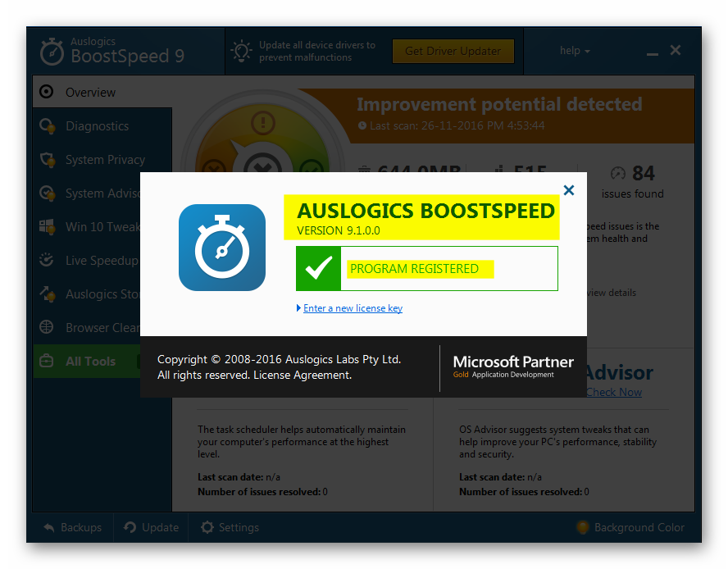Select the All Tools tab
Screen dimensions: 728x569
pos(87,361)
